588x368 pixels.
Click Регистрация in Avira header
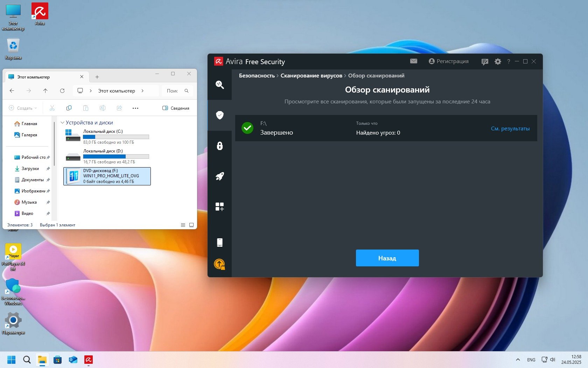(x=448, y=61)
